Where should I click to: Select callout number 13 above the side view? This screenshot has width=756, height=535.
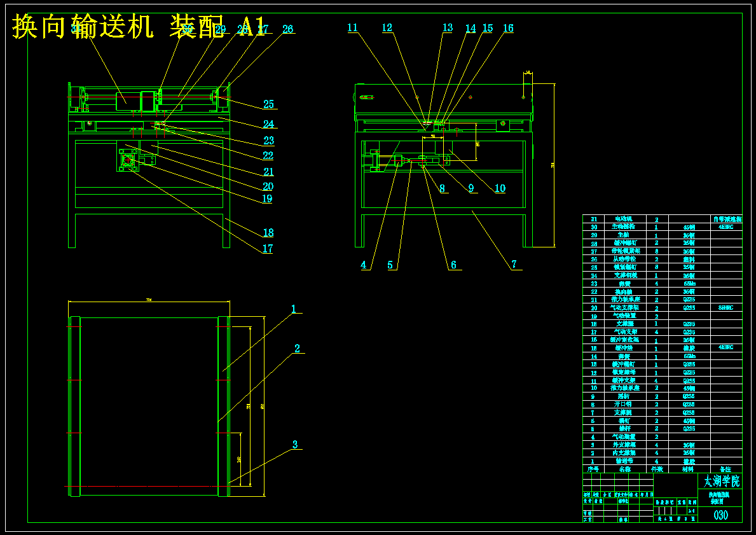click(x=448, y=28)
